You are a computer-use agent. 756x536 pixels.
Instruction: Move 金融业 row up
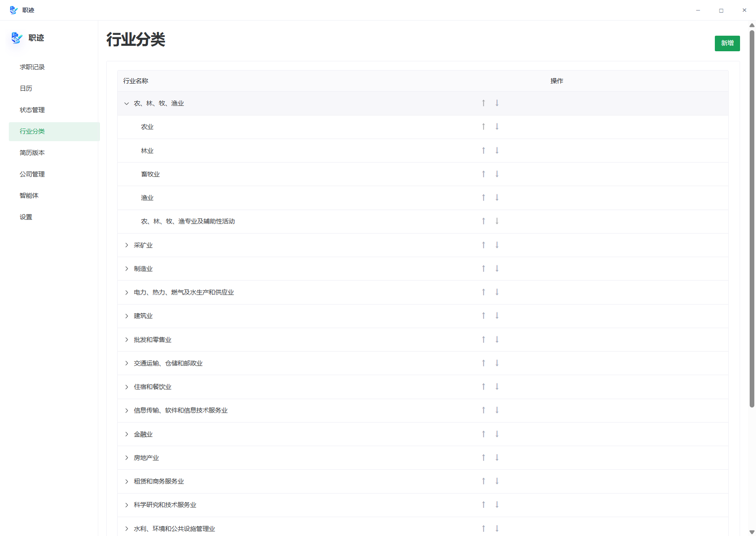pos(483,434)
